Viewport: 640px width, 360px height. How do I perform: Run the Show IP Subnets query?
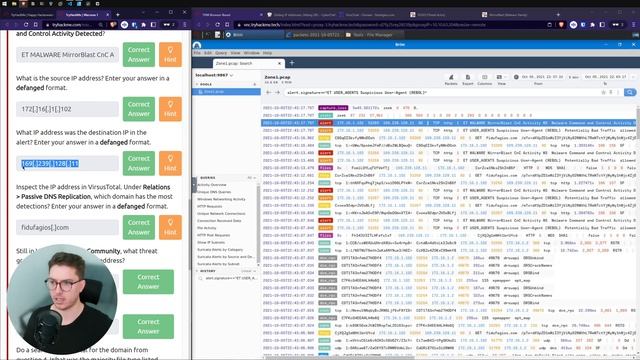(211, 242)
